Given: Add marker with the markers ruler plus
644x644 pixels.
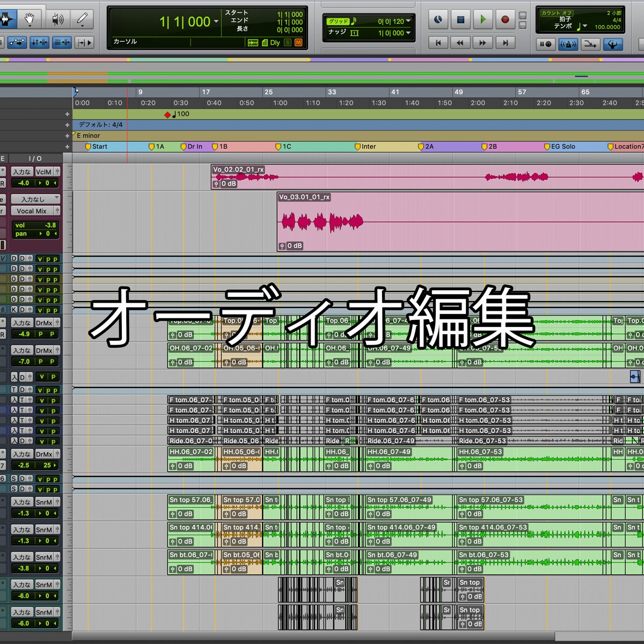Looking at the screenshot, I should [x=67, y=147].
